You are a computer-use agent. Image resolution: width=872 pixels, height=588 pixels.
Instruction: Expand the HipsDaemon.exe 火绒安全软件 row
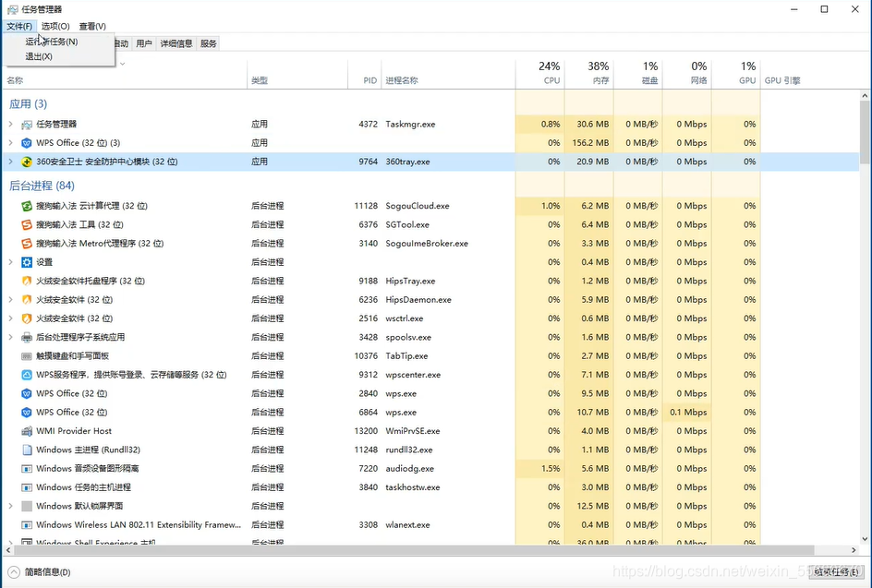pyautogui.click(x=10, y=300)
